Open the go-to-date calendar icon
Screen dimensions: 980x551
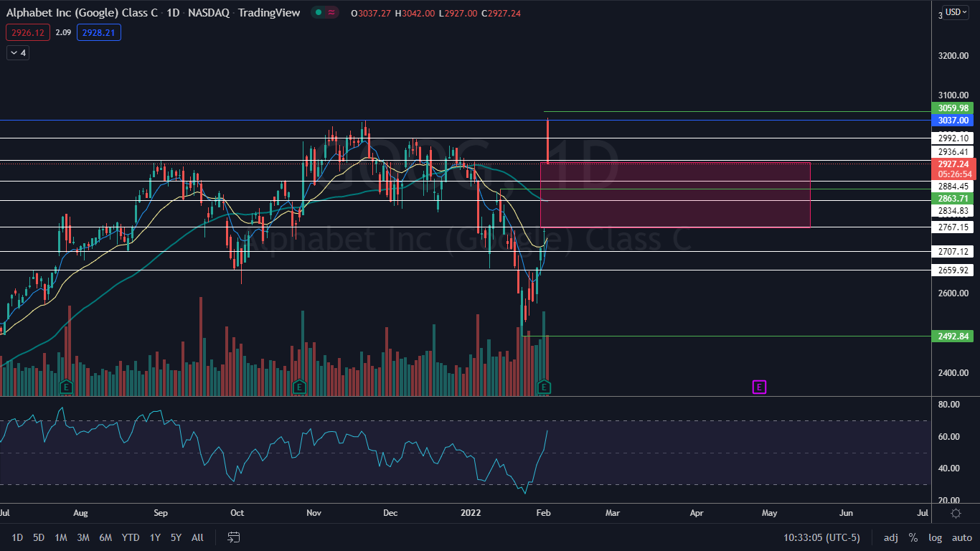(233, 537)
